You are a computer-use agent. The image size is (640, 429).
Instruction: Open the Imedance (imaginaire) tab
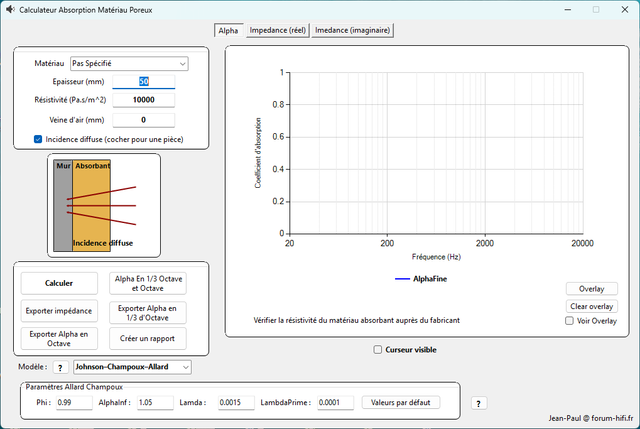353,30
